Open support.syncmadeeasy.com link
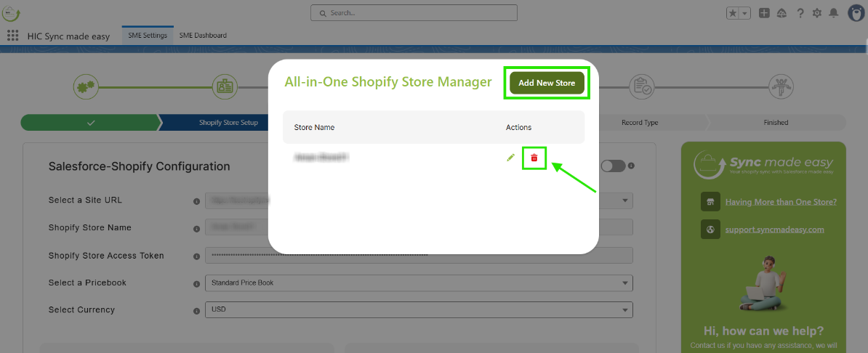868x353 pixels. 775,229
